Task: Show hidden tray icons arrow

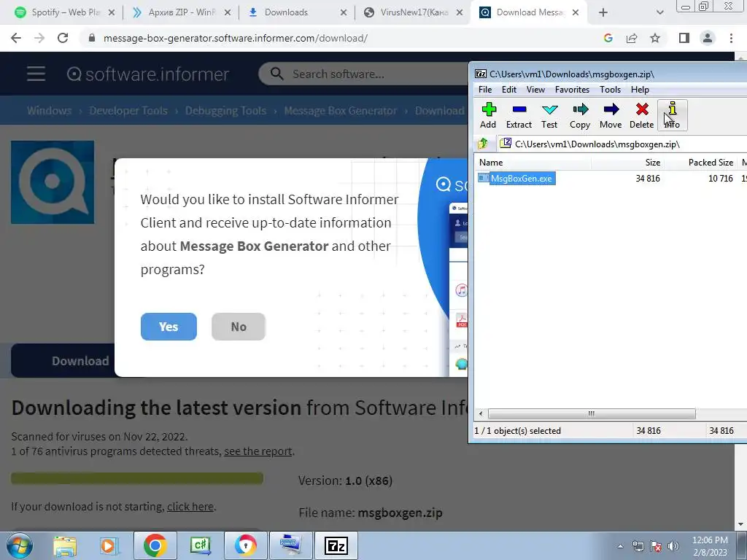Action: pyautogui.click(x=620, y=546)
